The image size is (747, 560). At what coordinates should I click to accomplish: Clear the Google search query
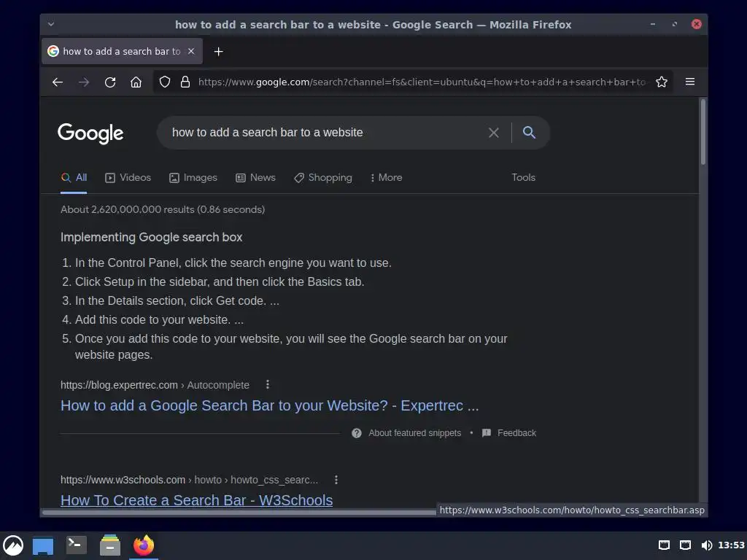pyautogui.click(x=494, y=133)
